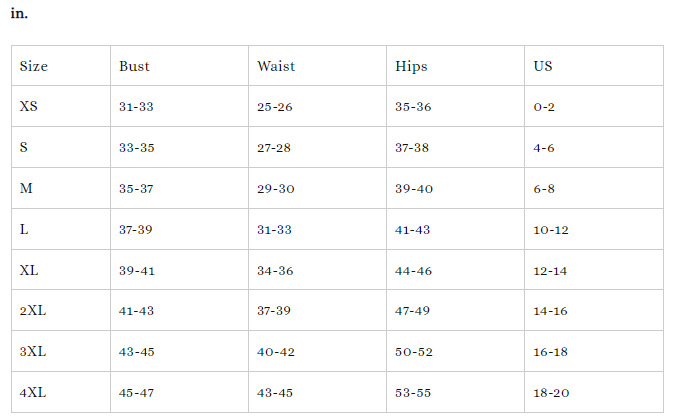This screenshot has width=675, height=420.
Task: Select the 3XL hips value 50-52
Action: click(412, 352)
